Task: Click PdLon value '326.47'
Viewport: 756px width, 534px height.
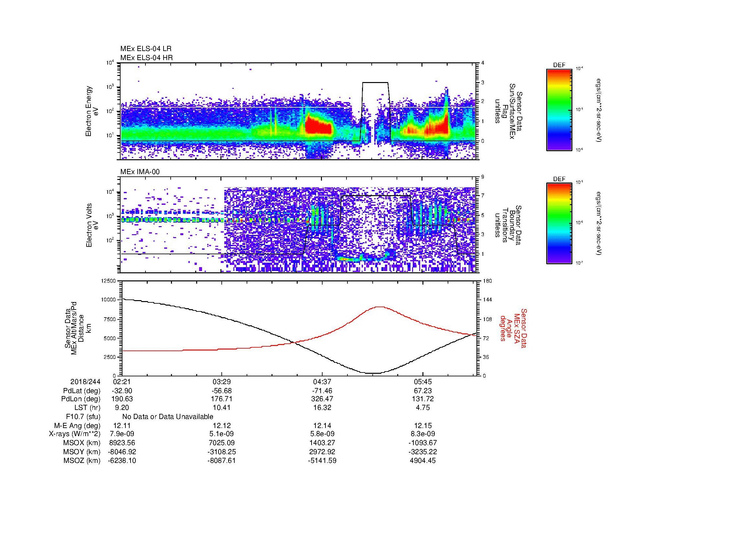Action: point(322,399)
